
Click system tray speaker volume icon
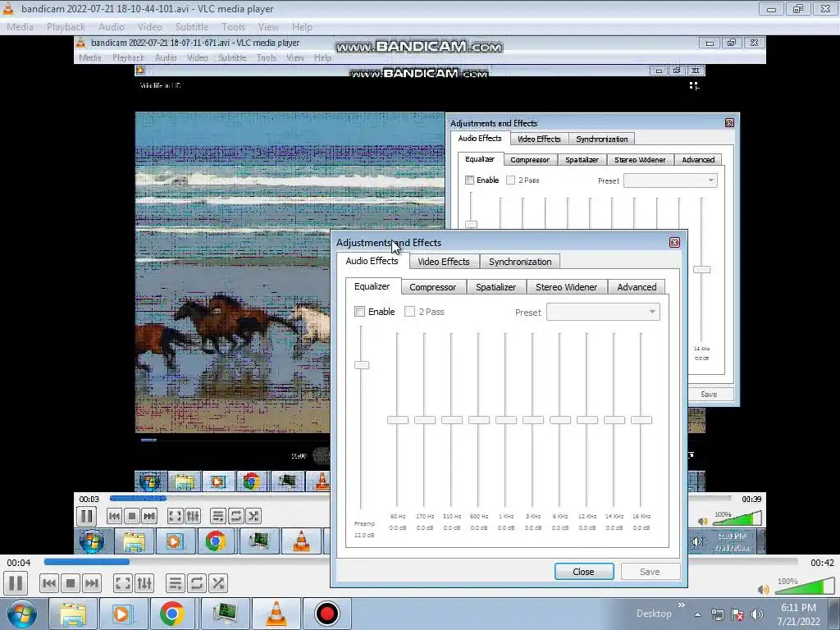(757, 614)
